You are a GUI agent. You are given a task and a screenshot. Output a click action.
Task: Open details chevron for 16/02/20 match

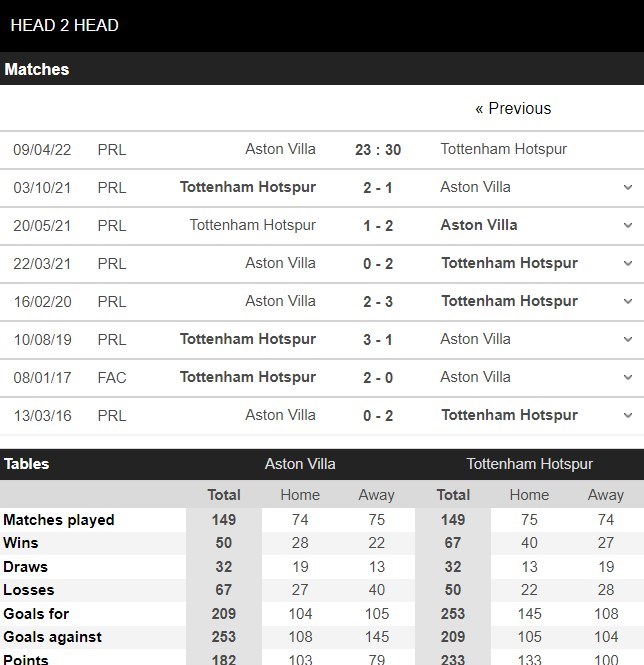coord(628,302)
